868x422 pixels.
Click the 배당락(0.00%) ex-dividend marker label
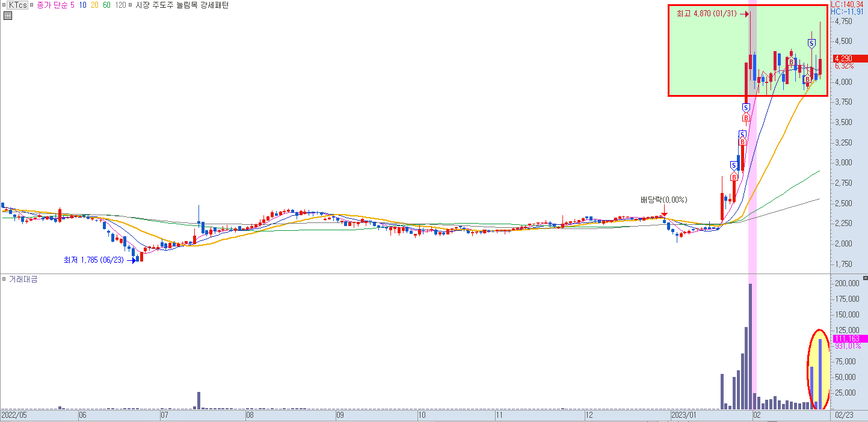tap(663, 200)
